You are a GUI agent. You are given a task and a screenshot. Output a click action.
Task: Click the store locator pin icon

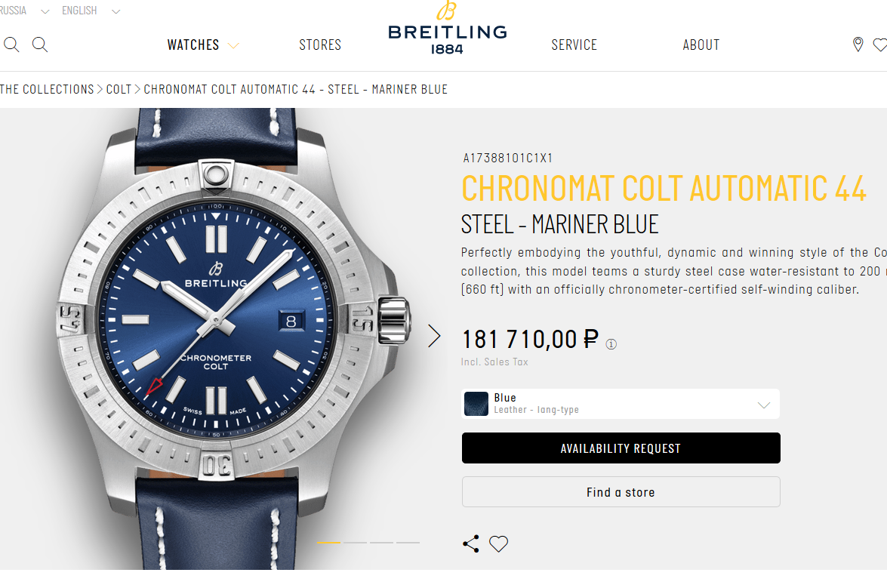858,45
